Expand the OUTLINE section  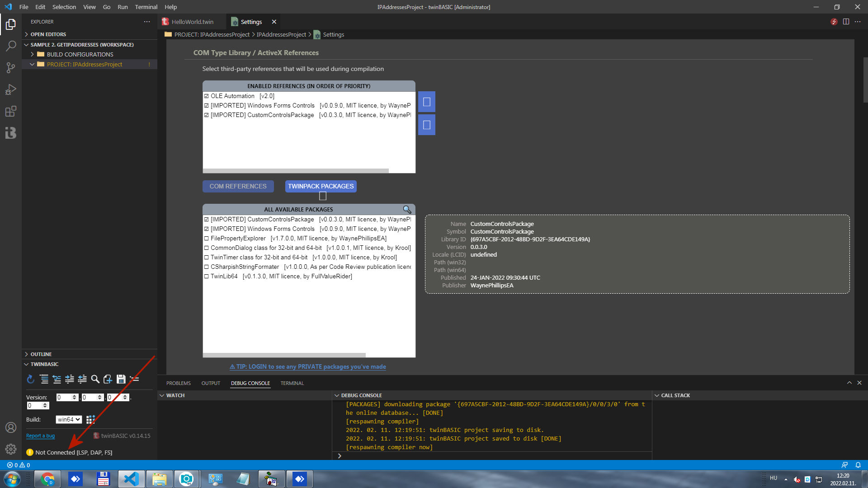41,354
